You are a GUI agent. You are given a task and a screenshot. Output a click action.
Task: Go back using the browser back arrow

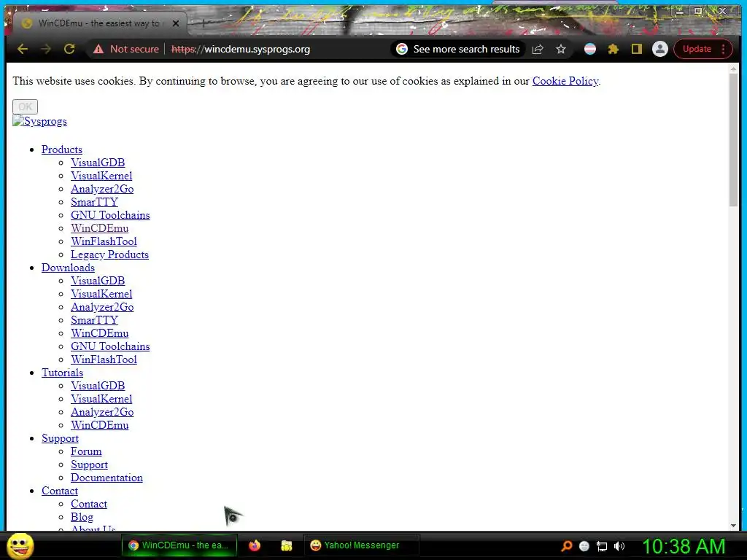(x=23, y=49)
